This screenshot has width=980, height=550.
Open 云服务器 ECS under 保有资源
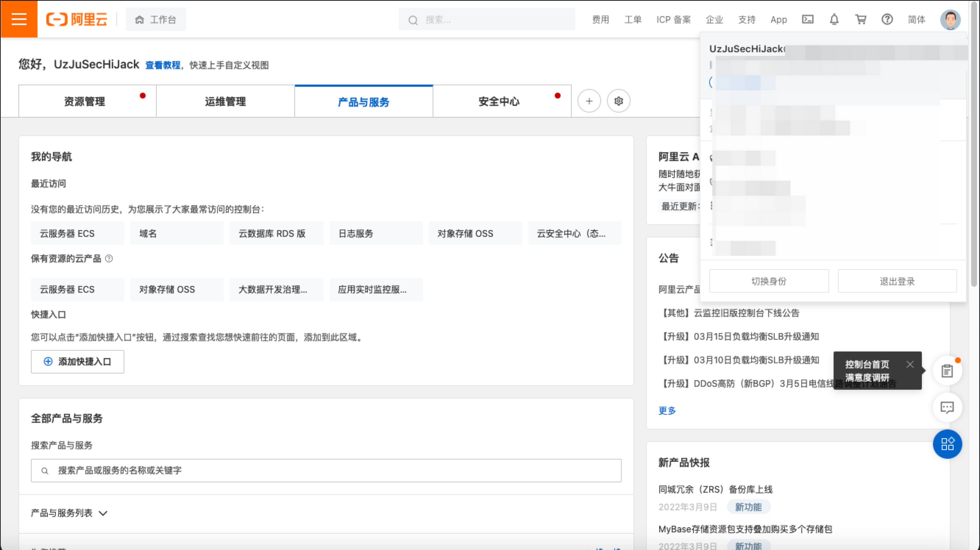click(77, 290)
